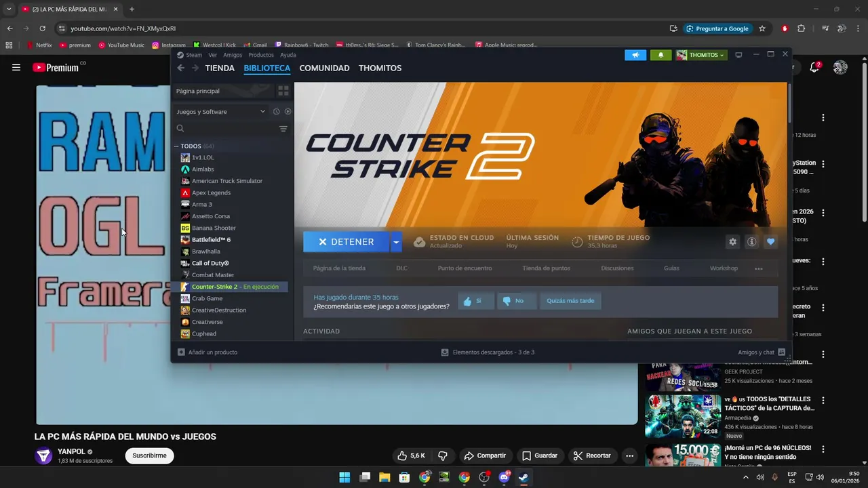868x488 pixels.
Task: Open the Ayuda menu
Action: click(288, 55)
